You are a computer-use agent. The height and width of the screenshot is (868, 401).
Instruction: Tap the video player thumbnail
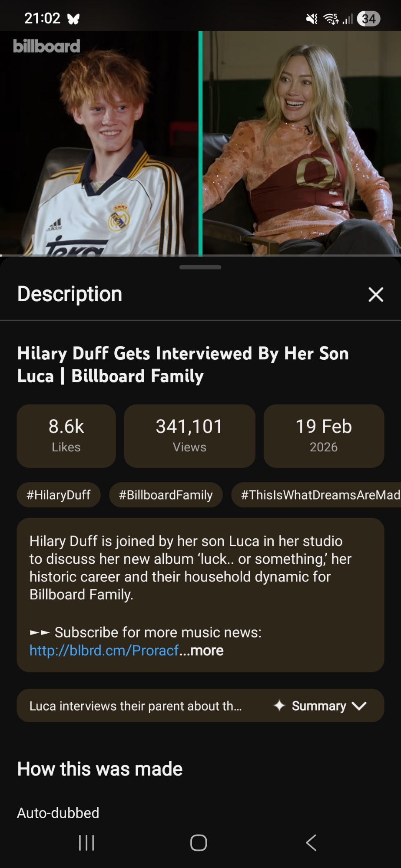[200, 143]
